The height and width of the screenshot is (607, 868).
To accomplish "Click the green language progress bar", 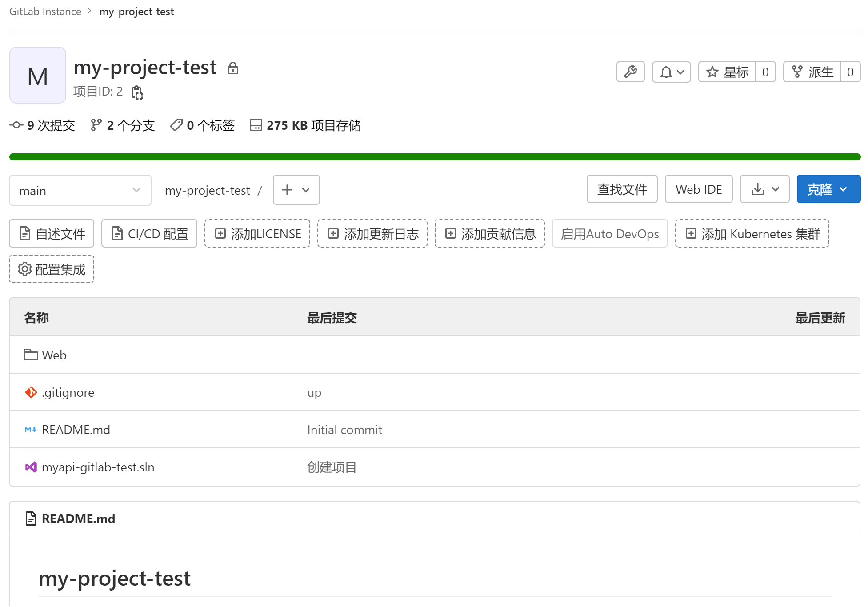I will click(x=434, y=157).
